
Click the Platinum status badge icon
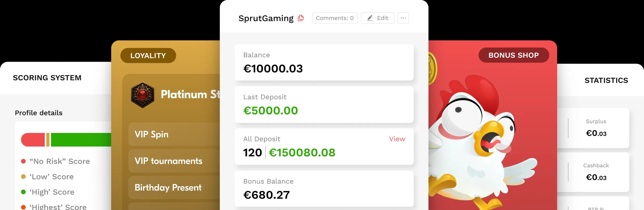[142, 95]
